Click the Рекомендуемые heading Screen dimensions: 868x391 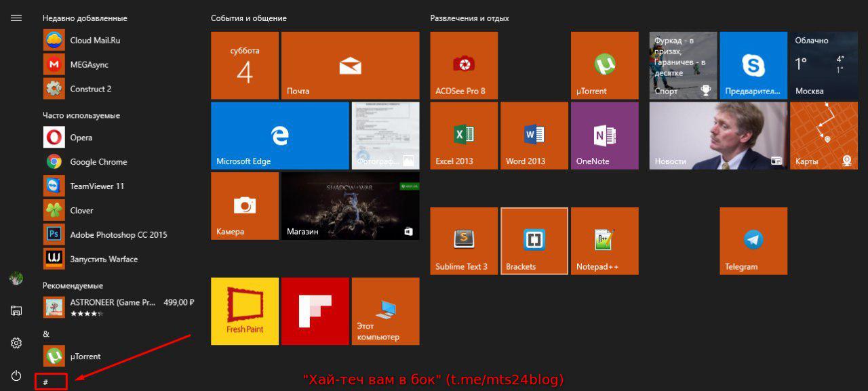click(x=73, y=286)
